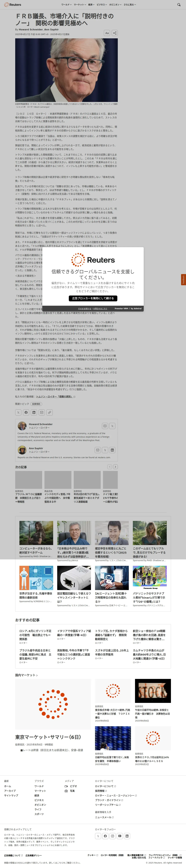Share article by email below the article

coord(42,412)
